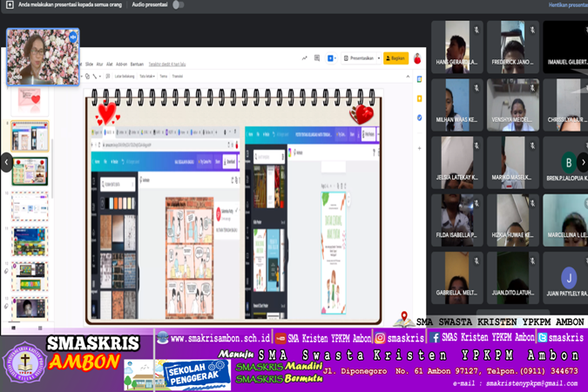Open the Google account avatar
The image size is (588, 392).
(417, 58)
